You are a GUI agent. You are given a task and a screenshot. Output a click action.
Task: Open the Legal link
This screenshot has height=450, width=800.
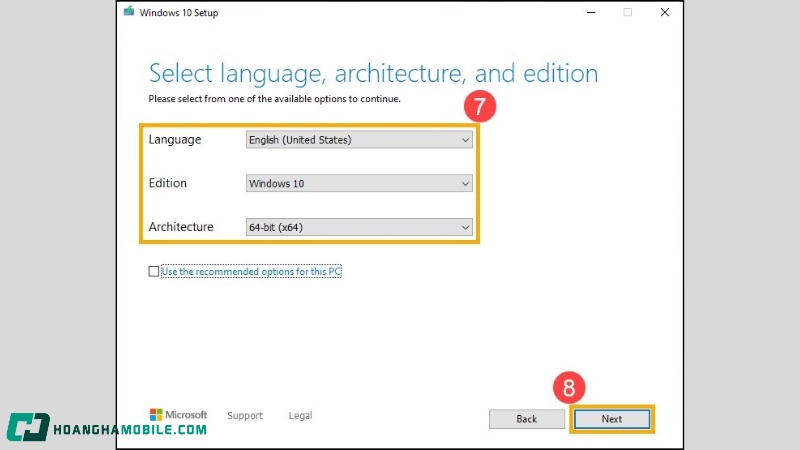300,415
